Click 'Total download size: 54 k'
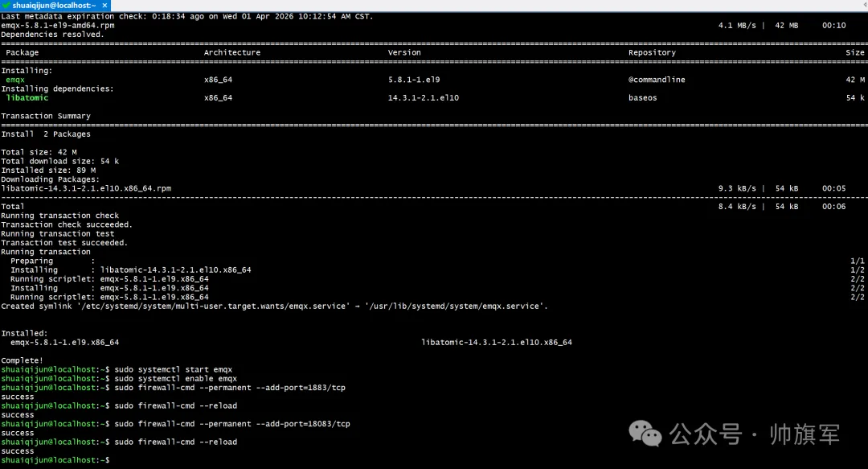The height and width of the screenshot is (469, 868). [59, 162]
